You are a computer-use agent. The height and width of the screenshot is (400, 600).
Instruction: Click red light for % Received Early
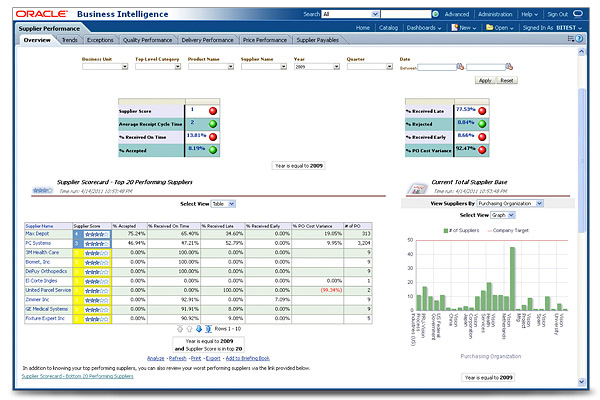483,137
